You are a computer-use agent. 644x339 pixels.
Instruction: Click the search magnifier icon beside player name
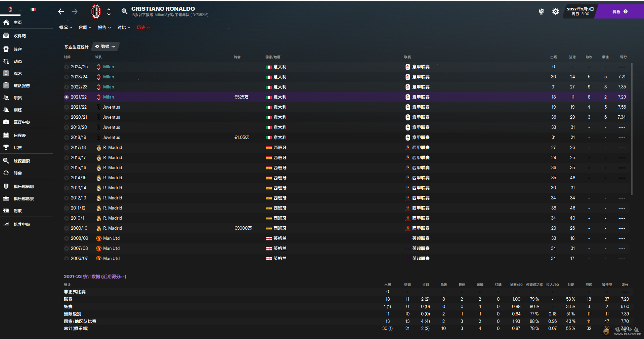[124, 11]
